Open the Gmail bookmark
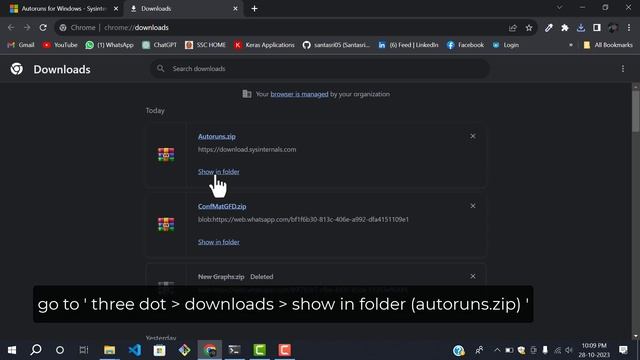The height and width of the screenshot is (360, 640). pos(21,45)
